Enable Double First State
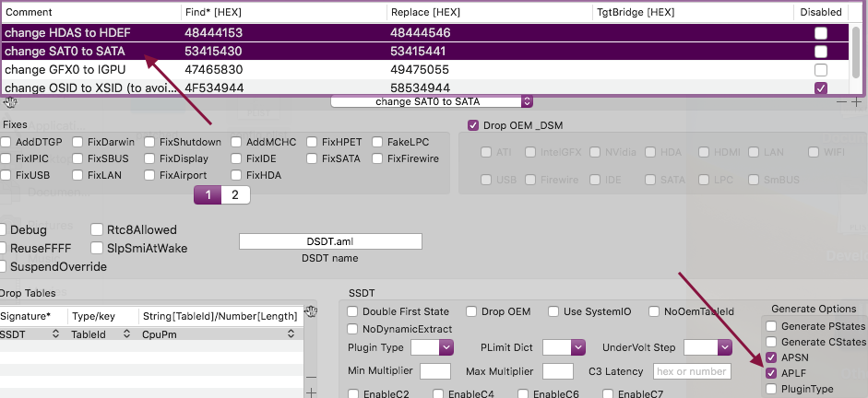The width and height of the screenshot is (868, 398). [x=352, y=311]
